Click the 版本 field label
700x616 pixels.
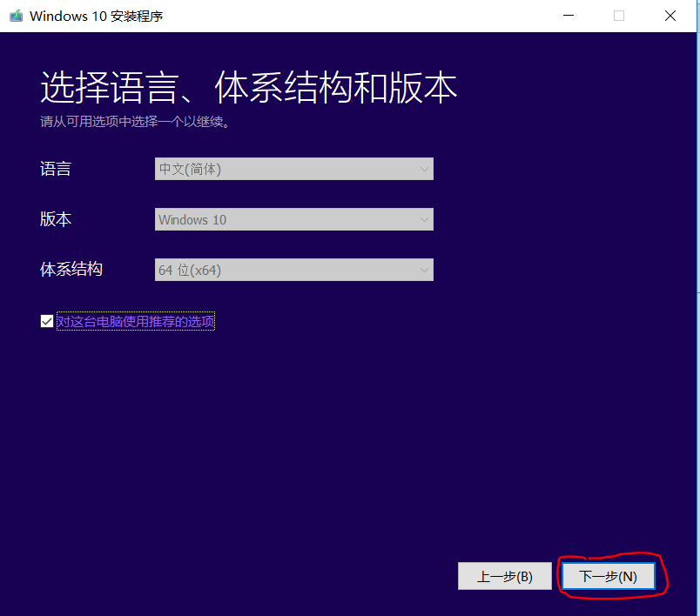(56, 219)
